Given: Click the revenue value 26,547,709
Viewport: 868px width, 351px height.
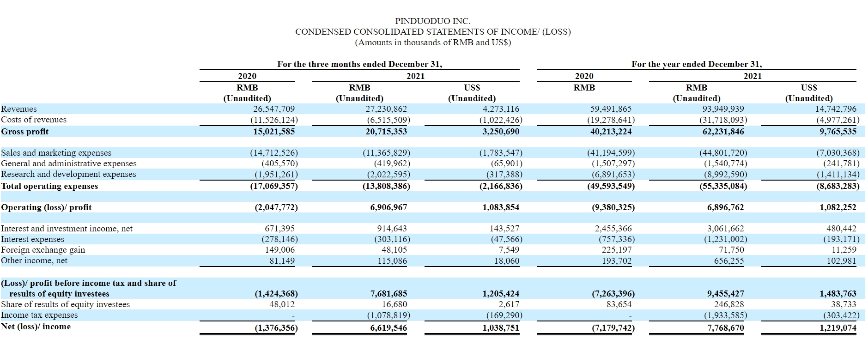Looking at the screenshot, I should coord(273,109).
